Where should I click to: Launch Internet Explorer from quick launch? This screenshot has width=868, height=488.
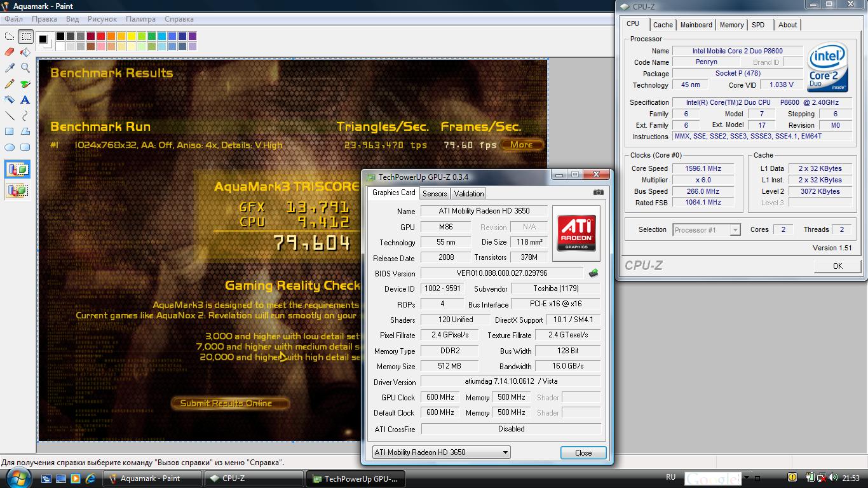tap(90, 478)
